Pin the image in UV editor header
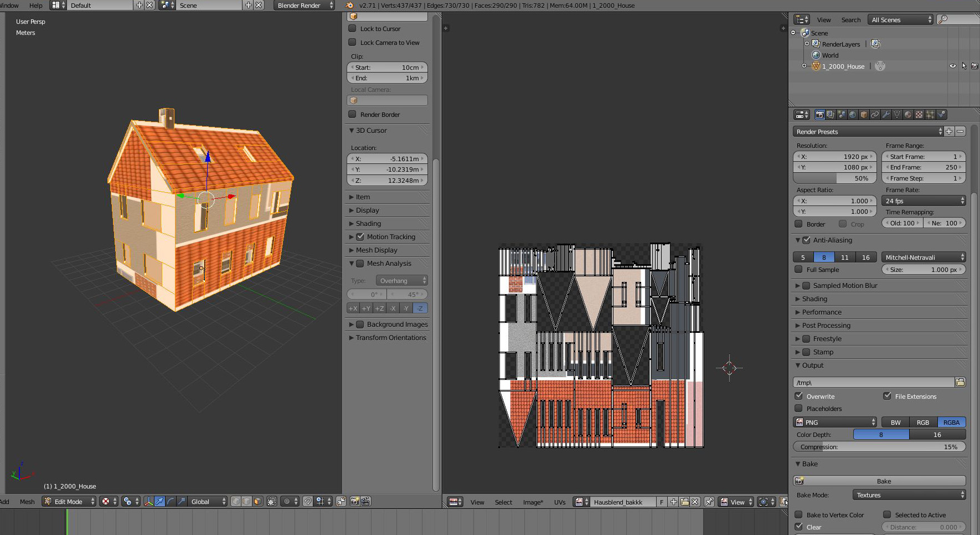Screen dimensions: 980x535 pyautogui.click(x=709, y=502)
